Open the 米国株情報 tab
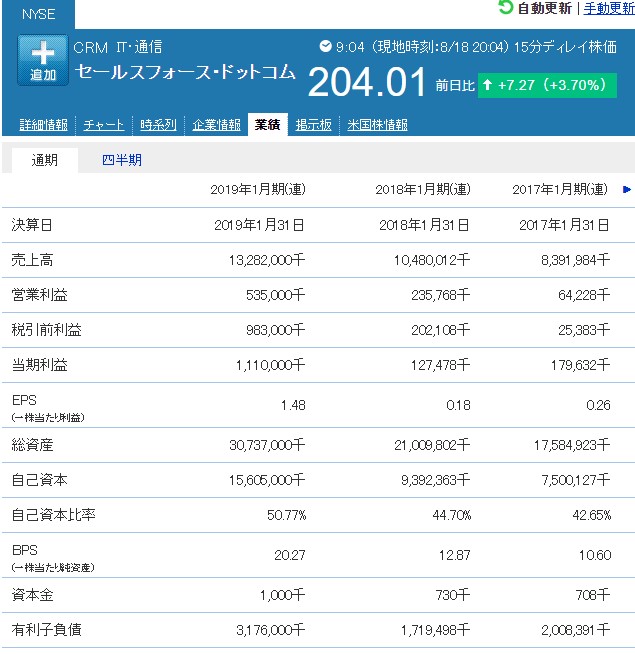This screenshot has height=654, width=635. 377,125
